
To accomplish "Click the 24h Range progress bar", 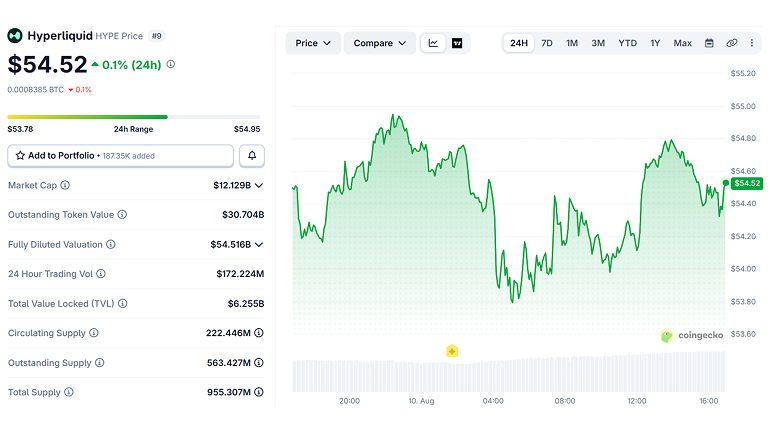I will pos(134,117).
